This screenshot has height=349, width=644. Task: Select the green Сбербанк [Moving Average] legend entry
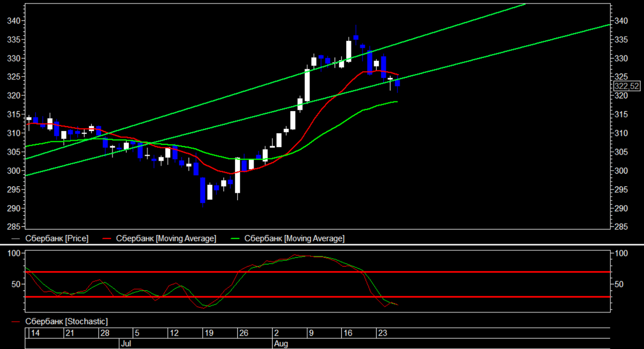pos(288,238)
